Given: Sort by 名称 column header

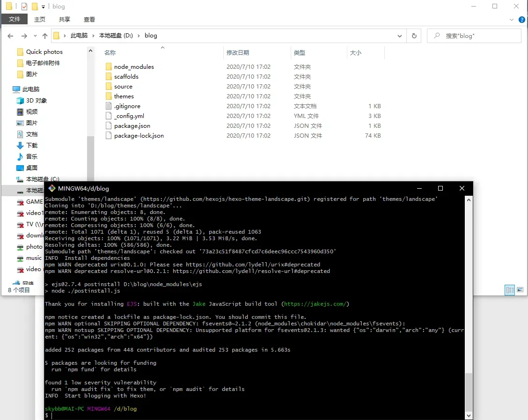Looking at the screenshot, I should (110, 52).
